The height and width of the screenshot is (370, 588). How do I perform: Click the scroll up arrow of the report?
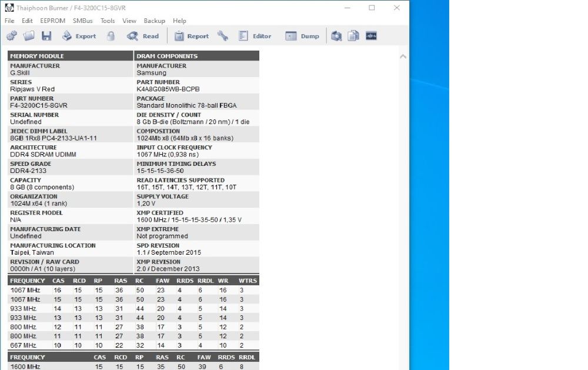click(x=403, y=56)
